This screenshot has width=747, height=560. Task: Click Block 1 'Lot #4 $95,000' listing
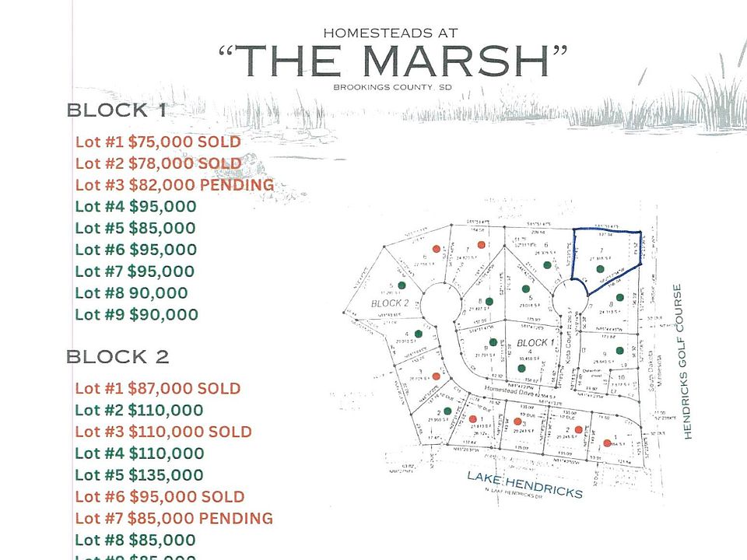click(135, 207)
